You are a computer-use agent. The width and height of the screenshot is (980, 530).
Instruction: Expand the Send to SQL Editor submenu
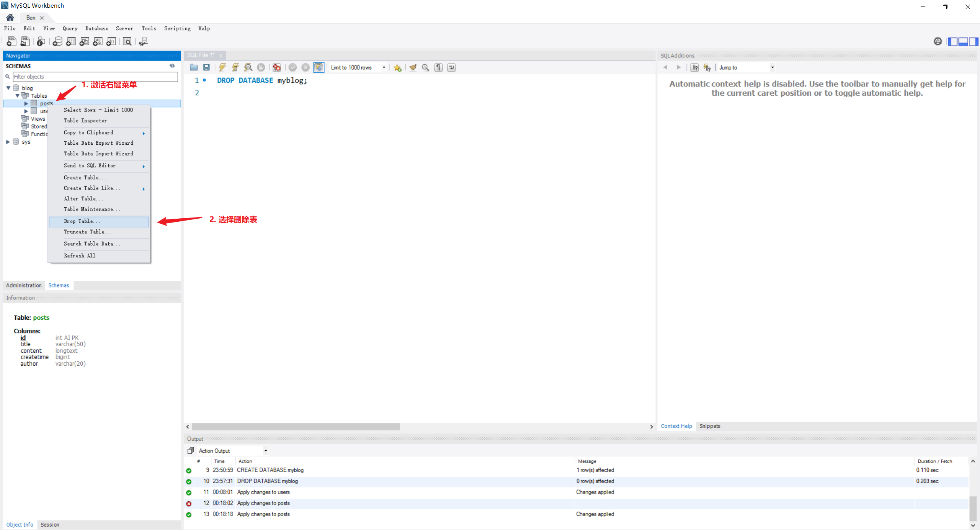pyautogui.click(x=99, y=165)
